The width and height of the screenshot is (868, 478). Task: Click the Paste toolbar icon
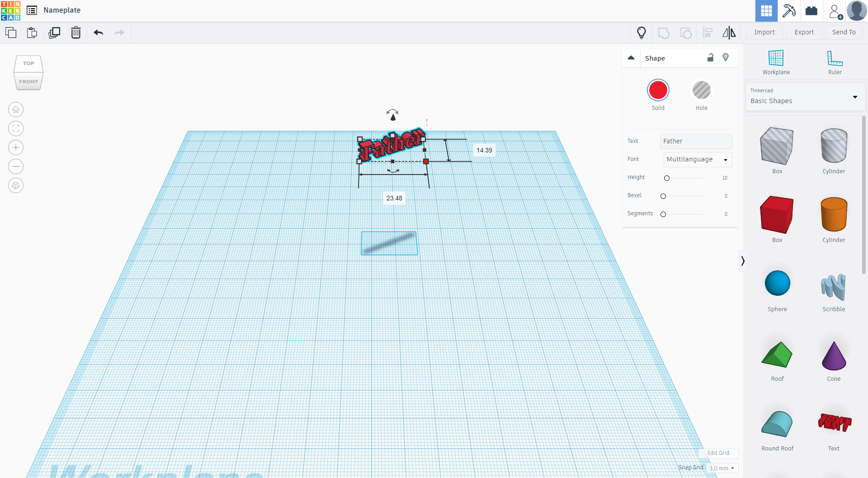coord(32,33)
